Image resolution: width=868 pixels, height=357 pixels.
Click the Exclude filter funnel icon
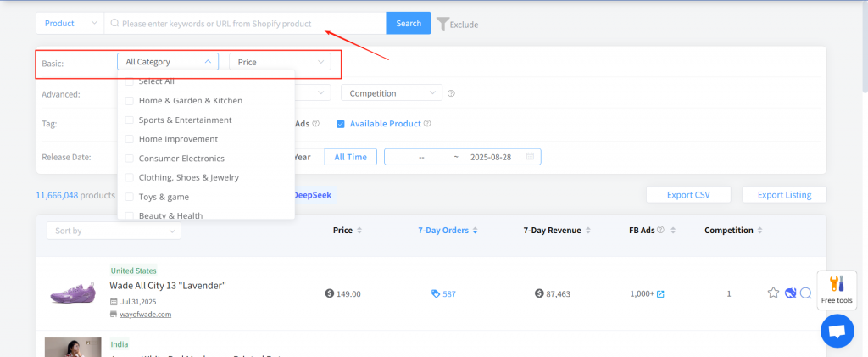442,24
